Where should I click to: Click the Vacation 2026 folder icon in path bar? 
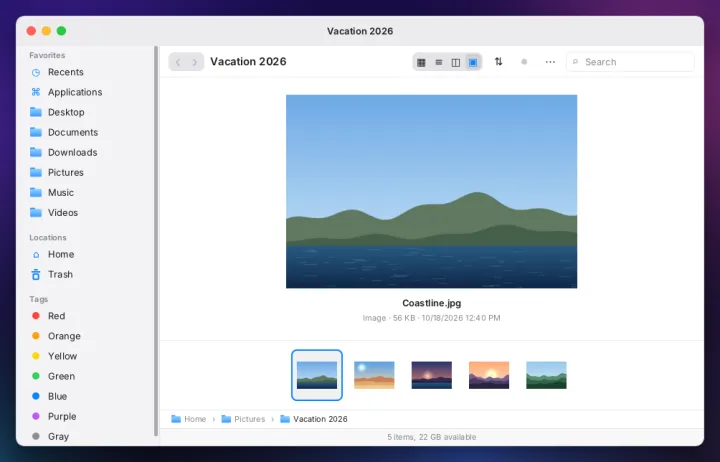285,419
